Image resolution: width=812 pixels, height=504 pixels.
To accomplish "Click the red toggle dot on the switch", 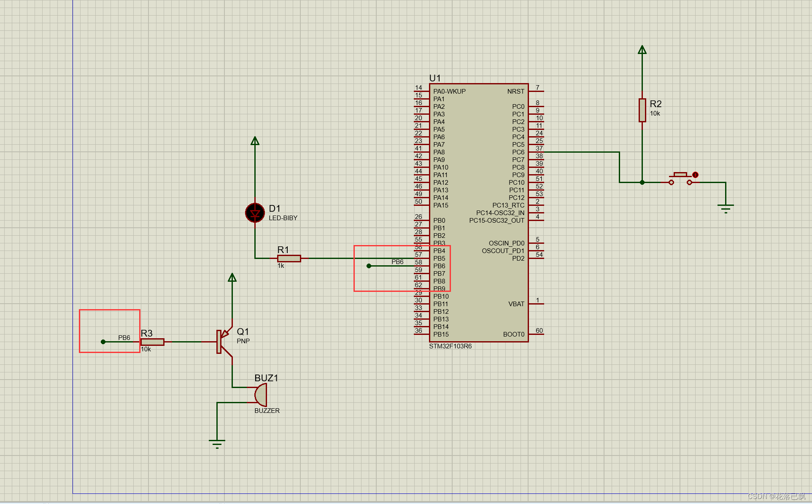I will (x=695, y=175).
